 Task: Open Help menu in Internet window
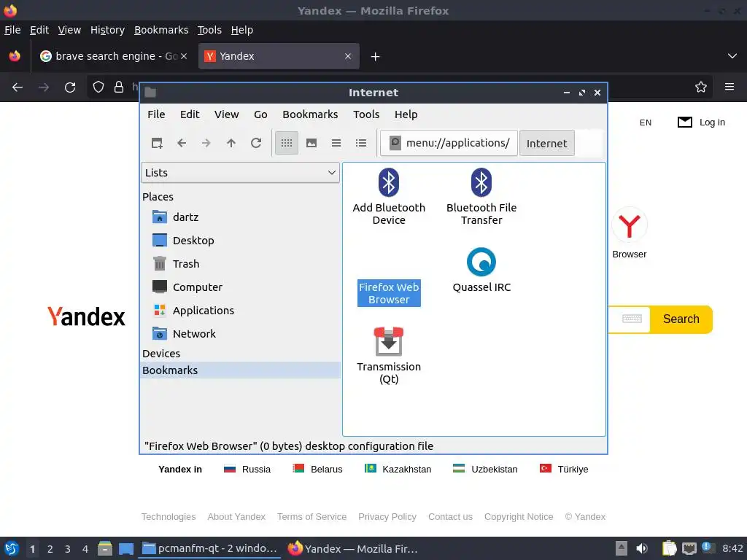(x=406, y=114)
